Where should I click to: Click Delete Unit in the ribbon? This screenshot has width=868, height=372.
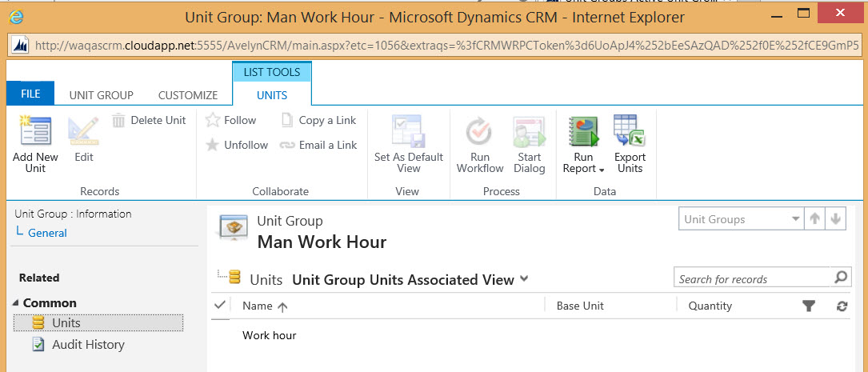[149, 120]
